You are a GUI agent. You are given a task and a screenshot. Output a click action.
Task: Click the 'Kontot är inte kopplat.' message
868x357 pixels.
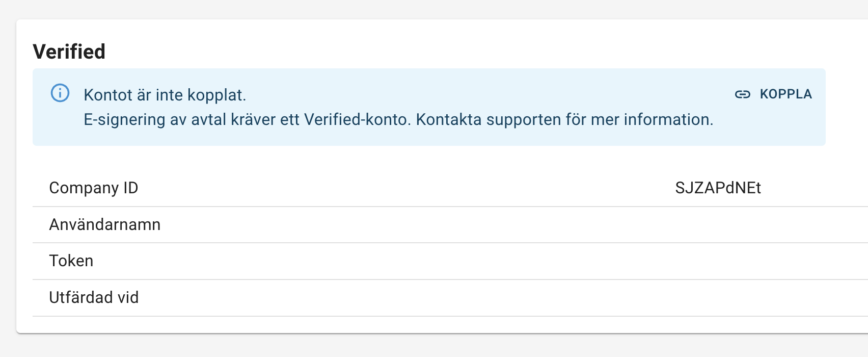[x=165, y=95]
